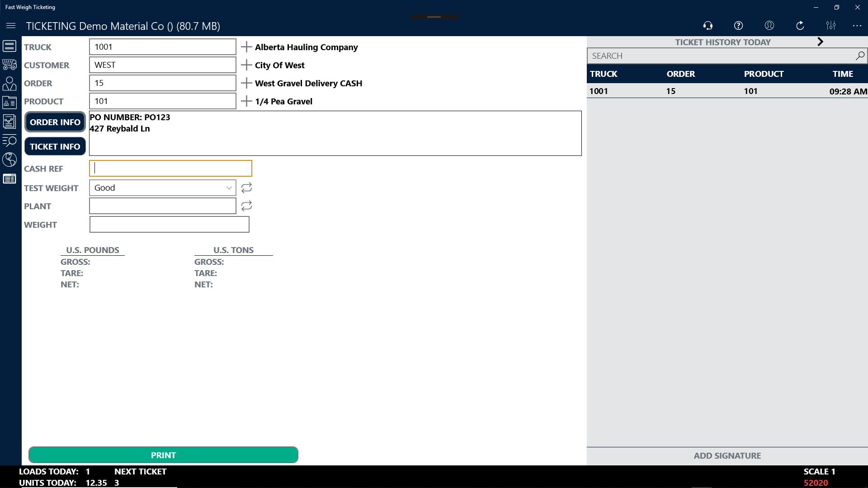868x488 pixels.
Task: Open the globe icon in sidebar
Action: click(9, 160)
